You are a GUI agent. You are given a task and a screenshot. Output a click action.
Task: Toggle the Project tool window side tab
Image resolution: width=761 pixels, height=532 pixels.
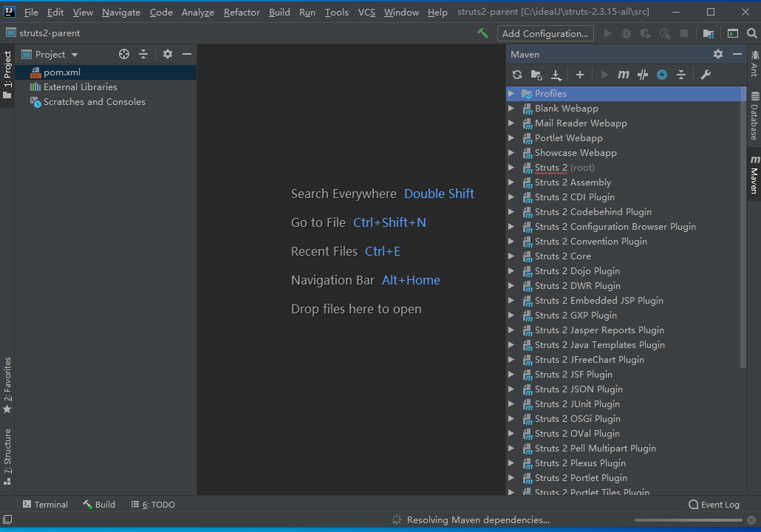[x=7, y=75]
